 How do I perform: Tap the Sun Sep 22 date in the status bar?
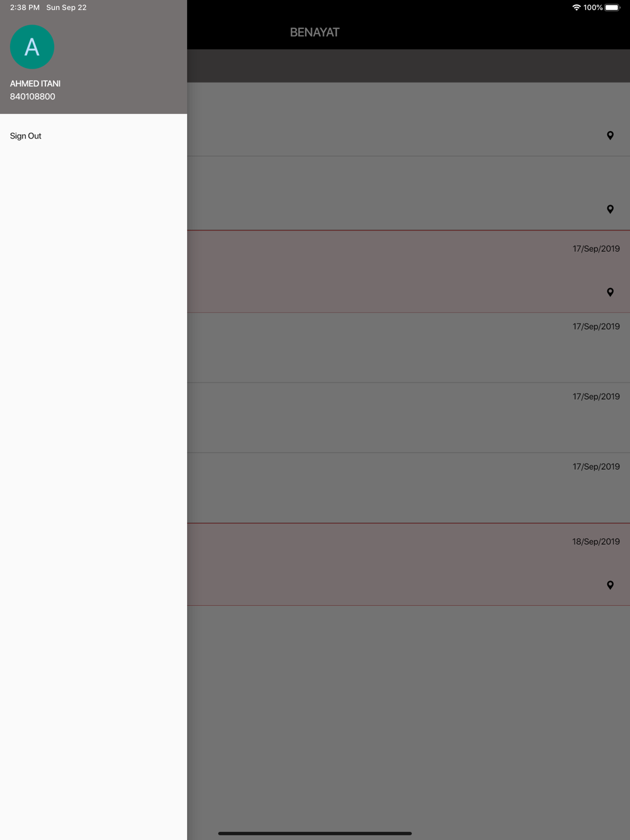(x=66, y=8)
